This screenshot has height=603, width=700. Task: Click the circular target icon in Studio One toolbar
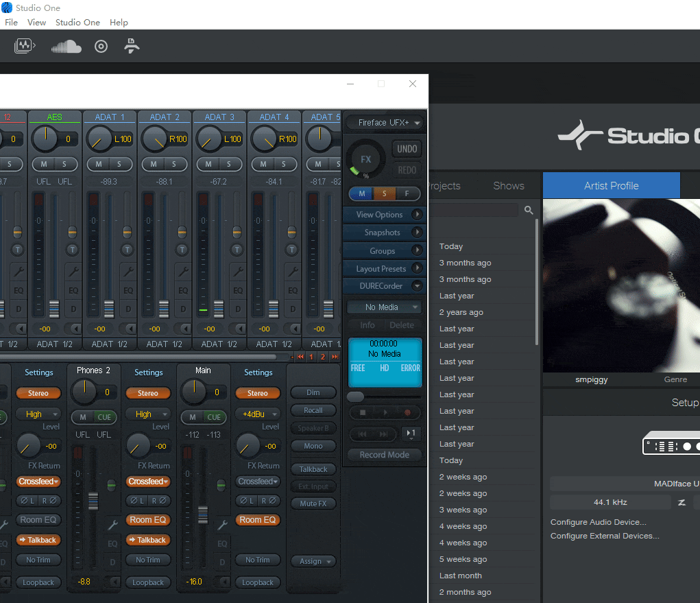pos(101,47)
